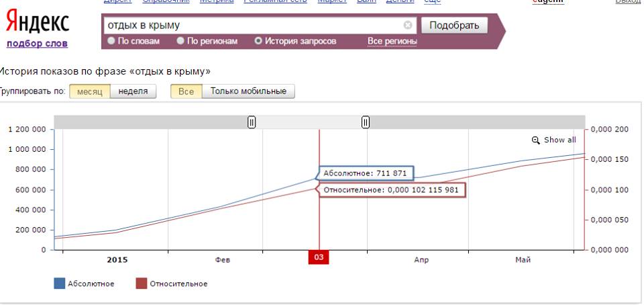Click the right range slider handle
Screen dimensions: 644x305
click(x=366, y=122)
